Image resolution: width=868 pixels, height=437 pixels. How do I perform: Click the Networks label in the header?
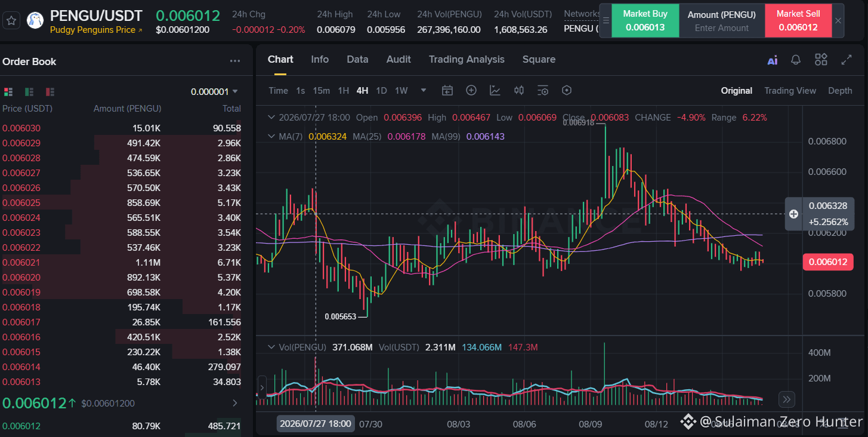coord(582,14)
